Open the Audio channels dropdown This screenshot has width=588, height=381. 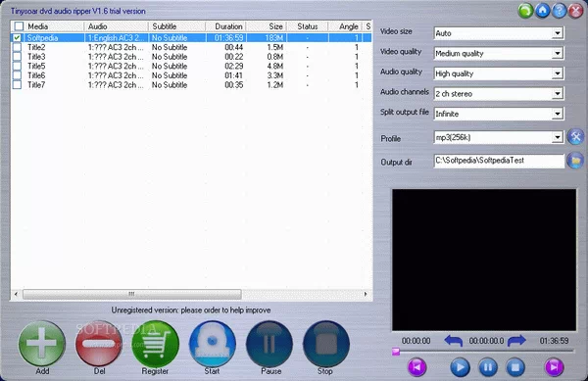point(558,94)
